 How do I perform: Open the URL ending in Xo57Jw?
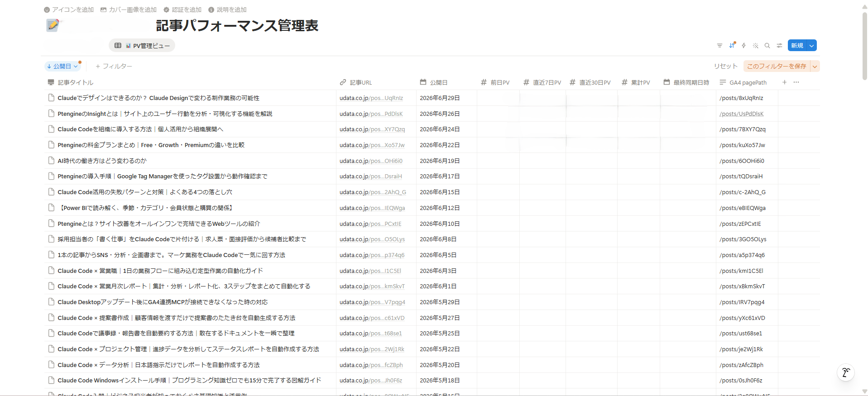(372, 145)
